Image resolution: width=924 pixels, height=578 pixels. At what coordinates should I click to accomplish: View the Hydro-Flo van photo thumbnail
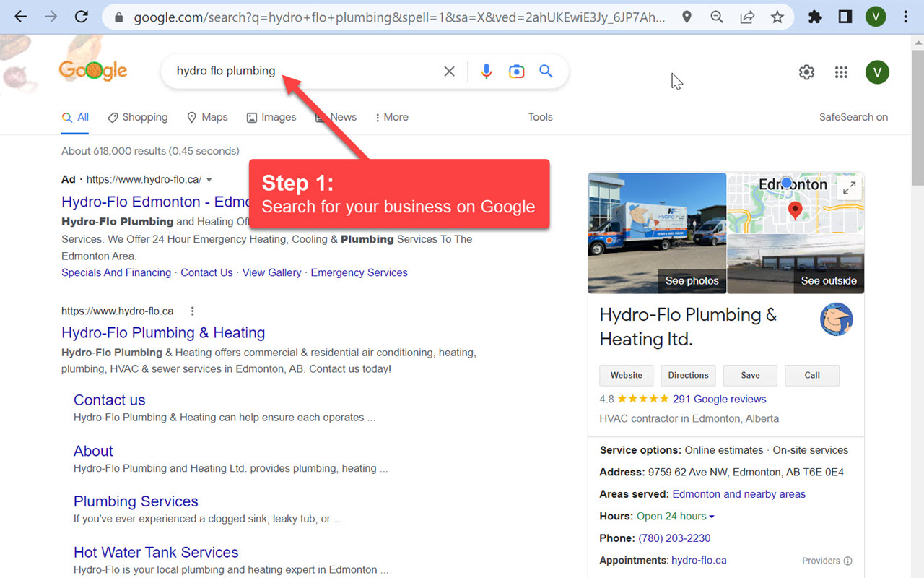[656, 233]
